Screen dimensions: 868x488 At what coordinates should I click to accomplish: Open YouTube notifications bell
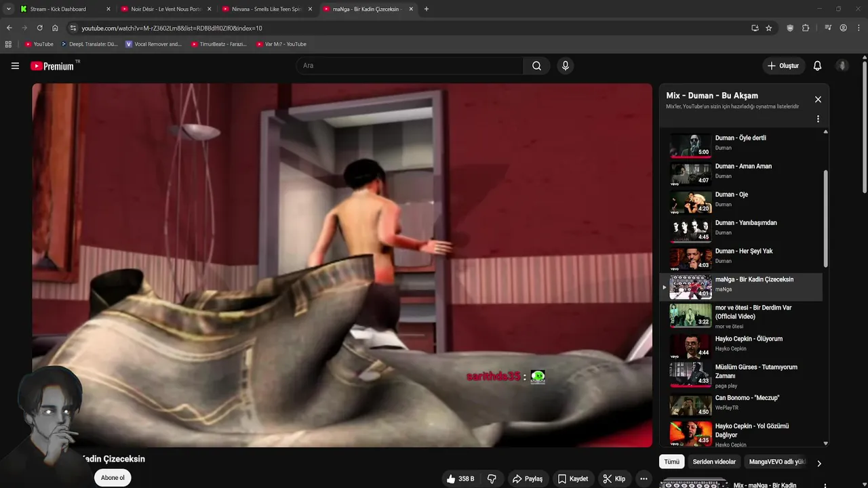click(817, 66)
